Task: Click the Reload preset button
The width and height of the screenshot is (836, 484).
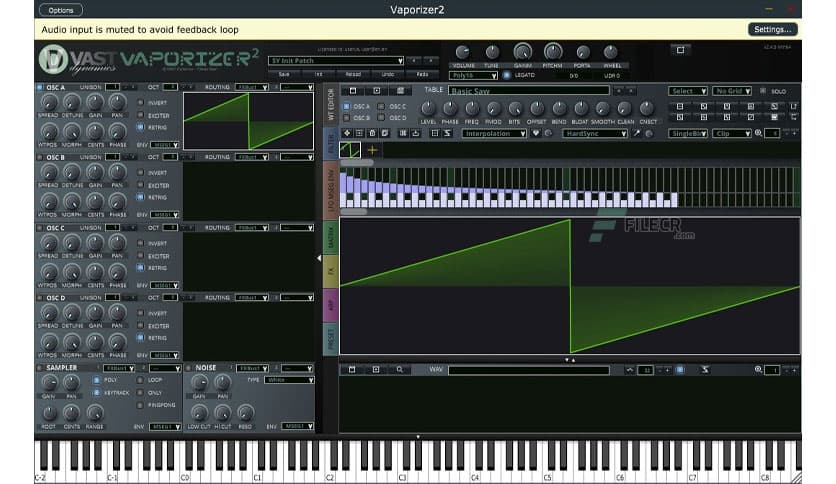Action: click(x=353, y=74)
